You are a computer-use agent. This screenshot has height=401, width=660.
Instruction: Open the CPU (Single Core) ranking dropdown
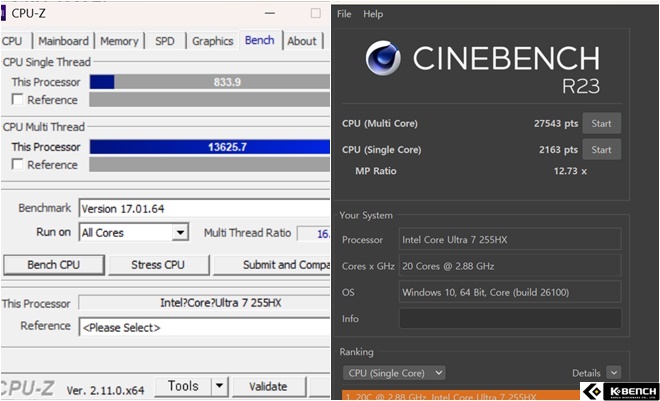(394, 372)
